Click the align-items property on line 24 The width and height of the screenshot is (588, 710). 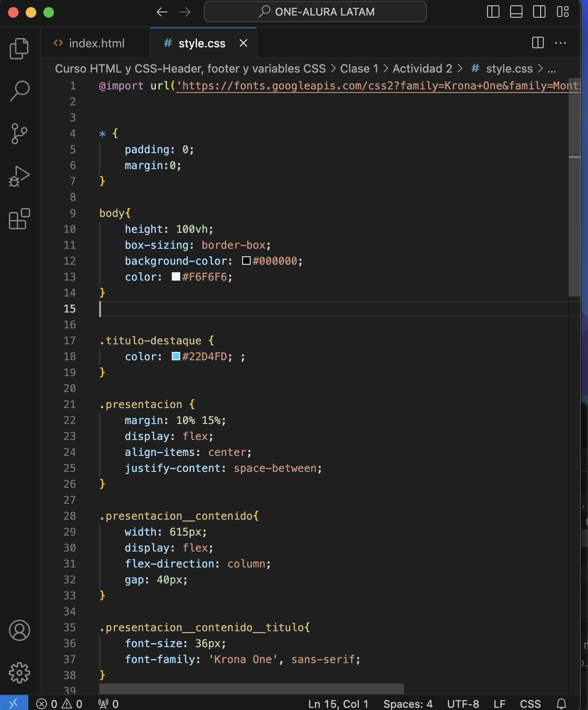(160, 452)
